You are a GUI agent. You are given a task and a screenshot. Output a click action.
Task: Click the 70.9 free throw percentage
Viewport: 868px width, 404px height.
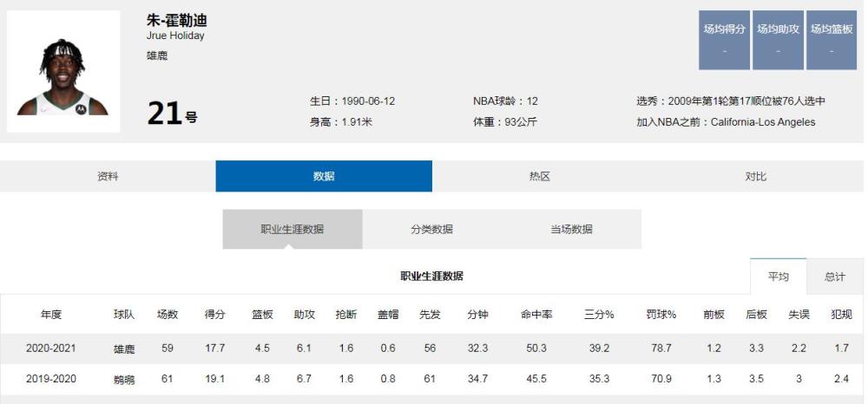[x=661, y=379]
